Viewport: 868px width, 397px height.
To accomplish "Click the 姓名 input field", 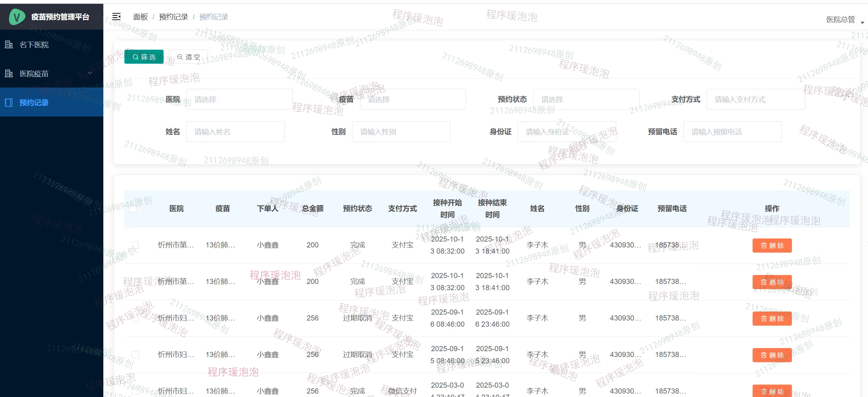I will click(x=235, y=132).
